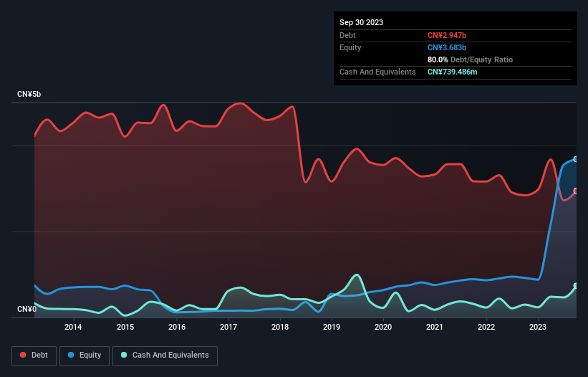Select the 2022 x-axis label

[x=486, y=327]
